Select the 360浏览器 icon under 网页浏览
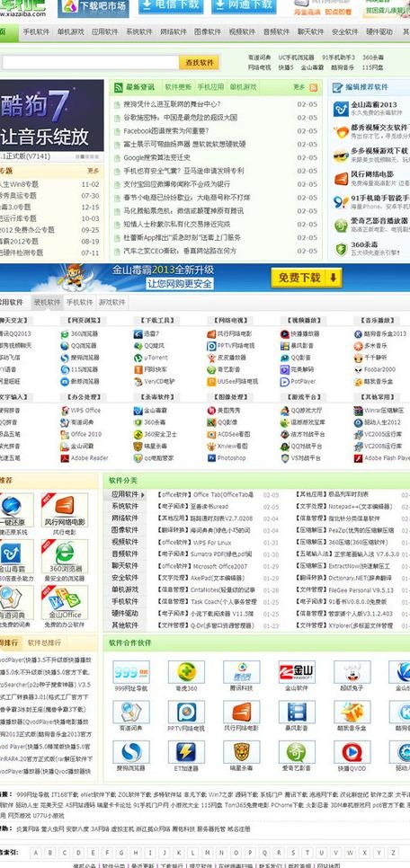The width and height of the screenshot is (410, 868). pyautogui.click(x=65, y=333)
